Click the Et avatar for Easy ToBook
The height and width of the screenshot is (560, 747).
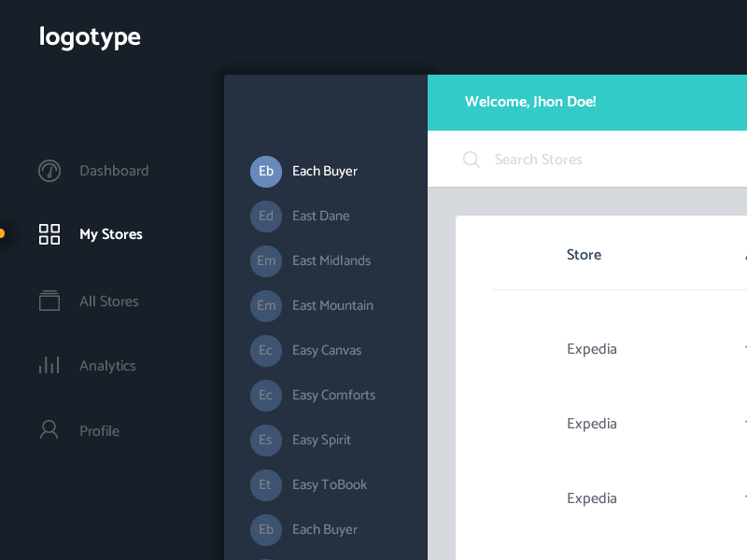click(x=266, y=484)
